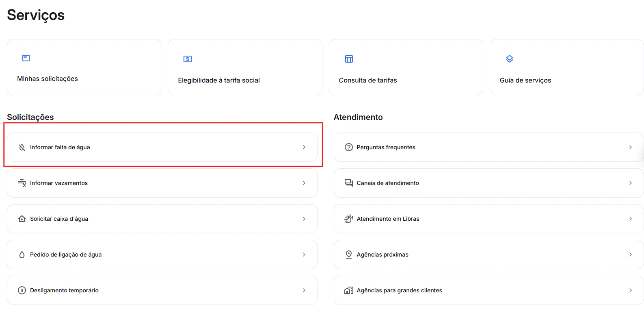Click the water tank house icon
This screenshot has width=644, height=309.
tap(22, 218)
